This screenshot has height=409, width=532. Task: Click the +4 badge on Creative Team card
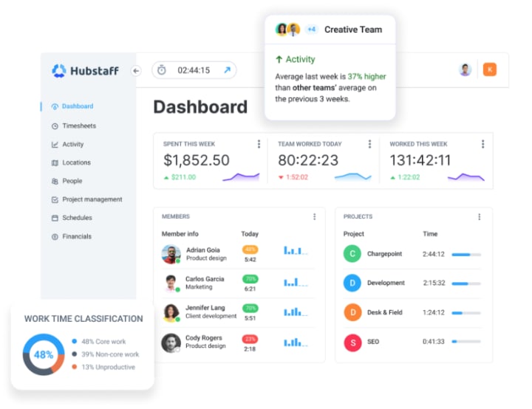pyautogui.click(x=312, y=30)
